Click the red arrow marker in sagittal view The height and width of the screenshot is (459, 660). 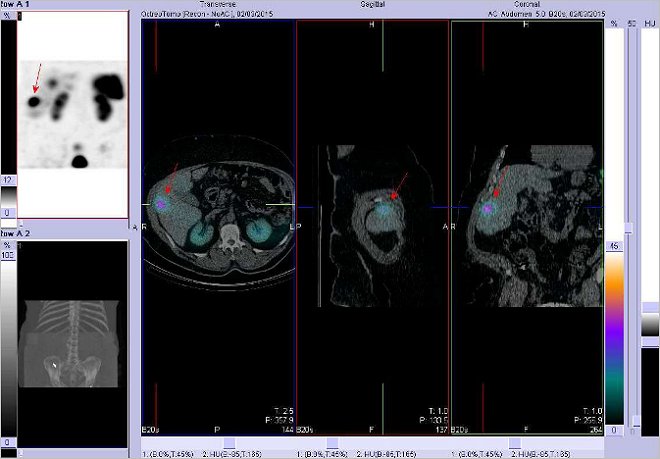pyautogui.click(x=400, y=185)
